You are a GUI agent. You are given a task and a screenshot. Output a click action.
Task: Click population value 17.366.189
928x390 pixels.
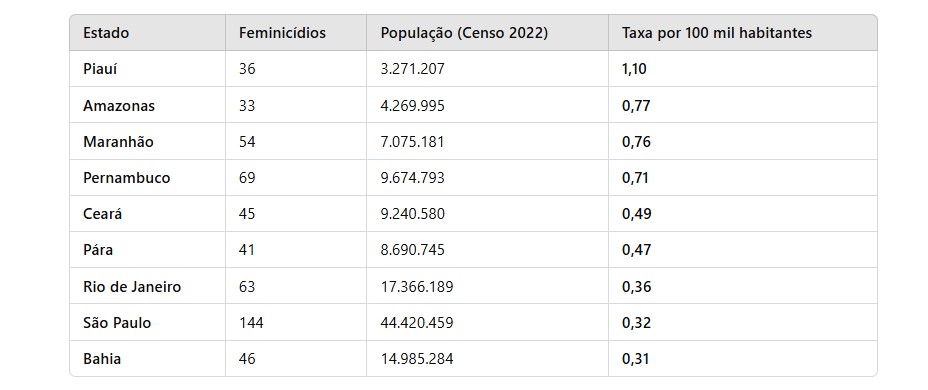[x=417, y=287]
